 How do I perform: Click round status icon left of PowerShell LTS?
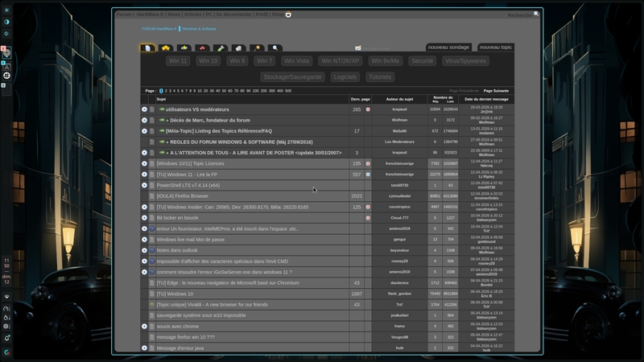[145, 185]
